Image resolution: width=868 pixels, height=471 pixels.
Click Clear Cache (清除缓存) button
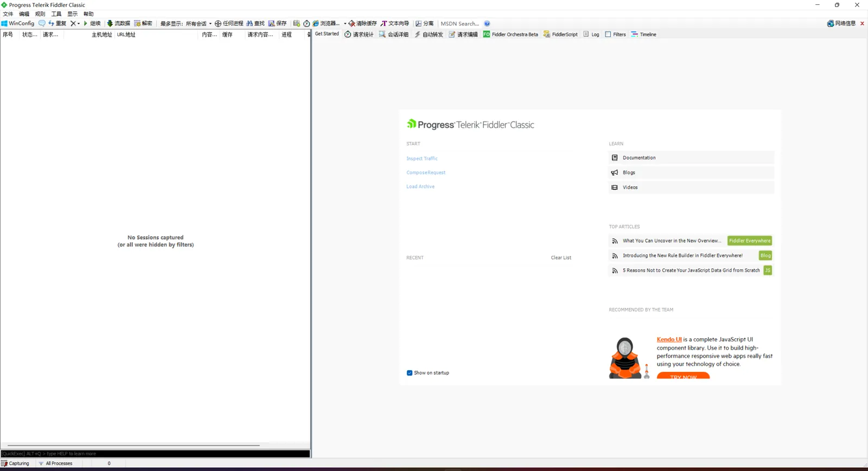pos(362,23)
